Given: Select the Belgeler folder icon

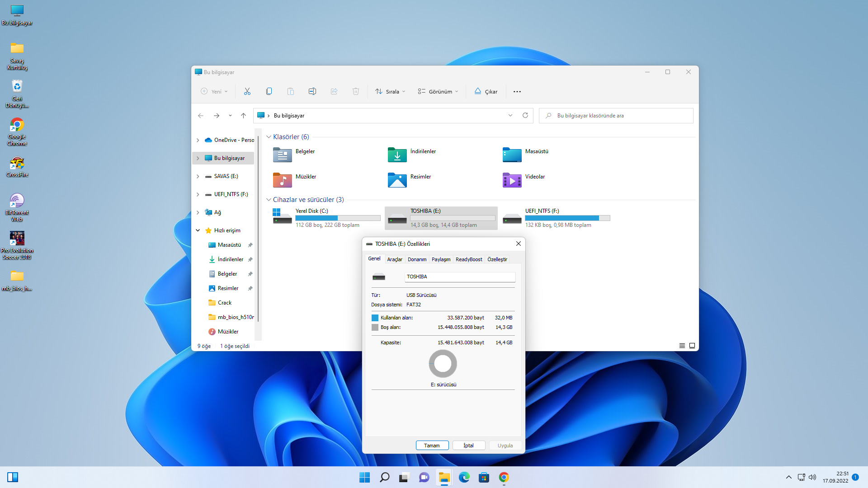Looking at the screenshot, I should pyautogui.click(x=283, y=155).
